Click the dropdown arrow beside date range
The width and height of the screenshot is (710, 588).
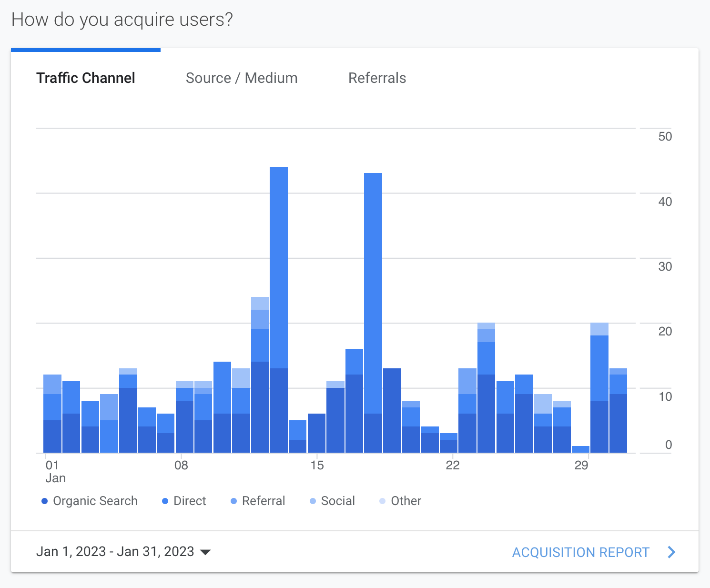coord(205,552)
